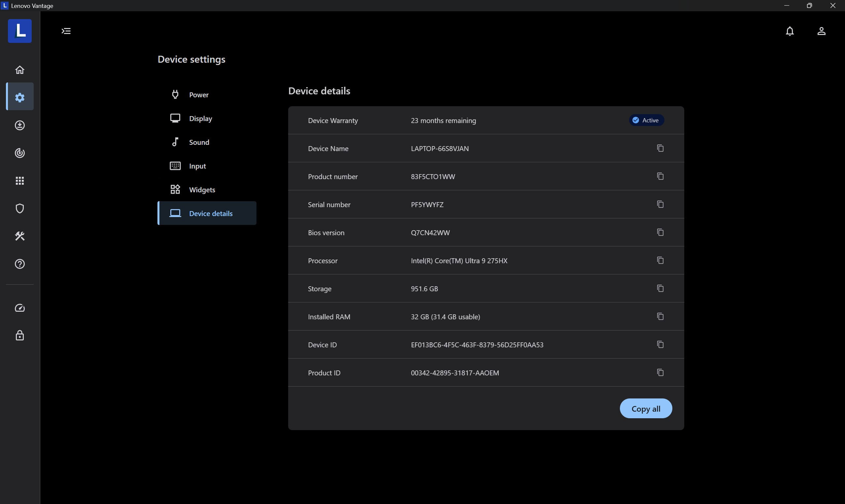The image size is (845, 504).
Task: Expand the navigation menu panel
Action: [x=66, y=31]
